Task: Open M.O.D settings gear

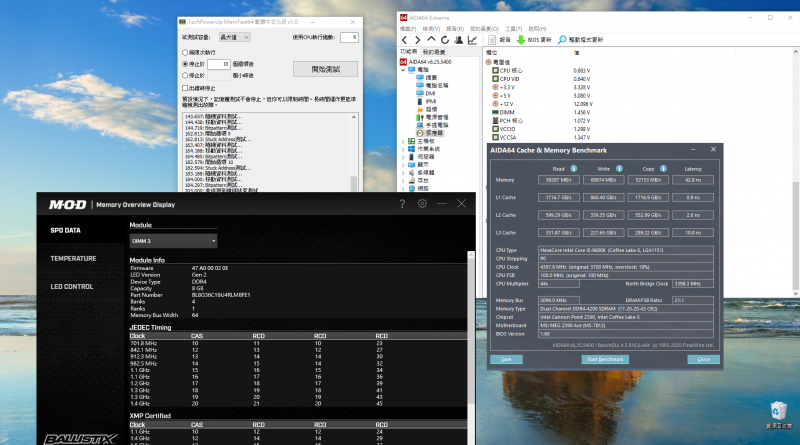Action: [x=422, y=204]
